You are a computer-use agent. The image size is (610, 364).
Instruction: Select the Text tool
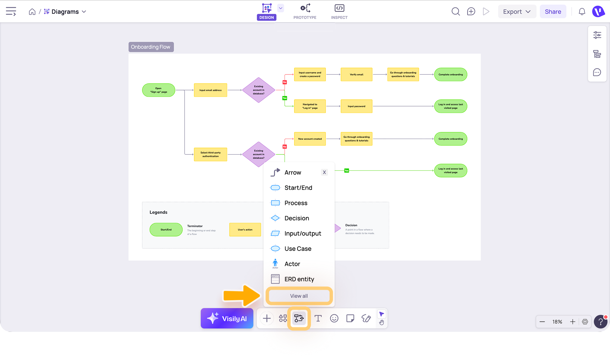[318, 318]
